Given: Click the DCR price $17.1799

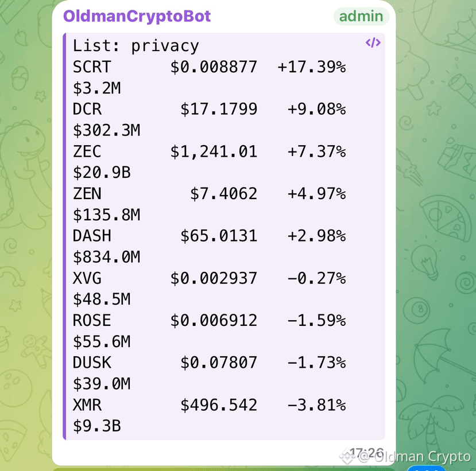Looking at the screenshot, I should [x=219, y=109].
